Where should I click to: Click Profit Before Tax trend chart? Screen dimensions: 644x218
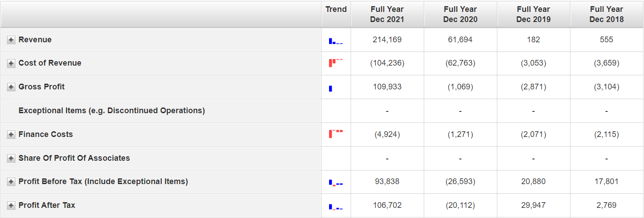(x=336, y=183)
